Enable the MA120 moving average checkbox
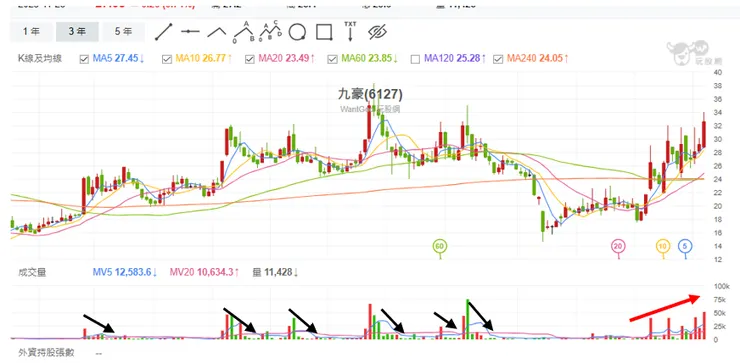 click(x=415, y=59)
